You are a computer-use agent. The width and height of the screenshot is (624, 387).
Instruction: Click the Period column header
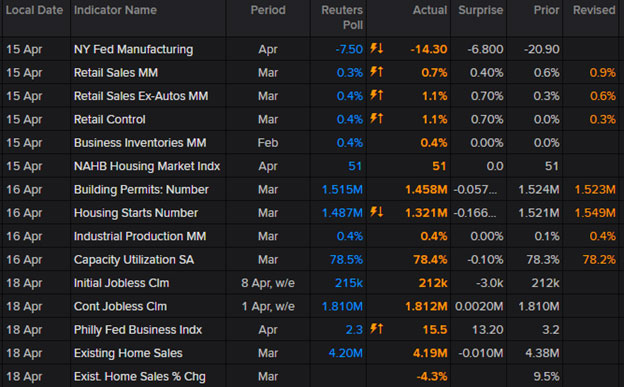[268, 10]
